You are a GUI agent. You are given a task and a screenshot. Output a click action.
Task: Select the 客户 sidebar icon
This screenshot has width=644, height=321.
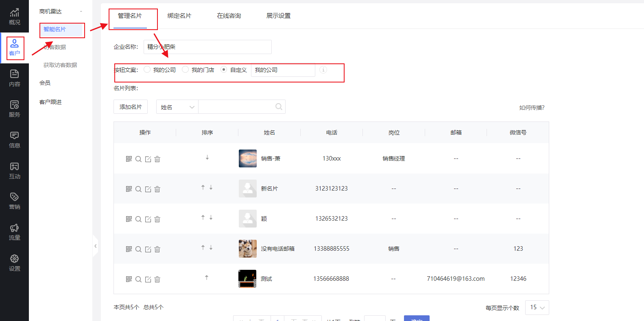(15, 48)
